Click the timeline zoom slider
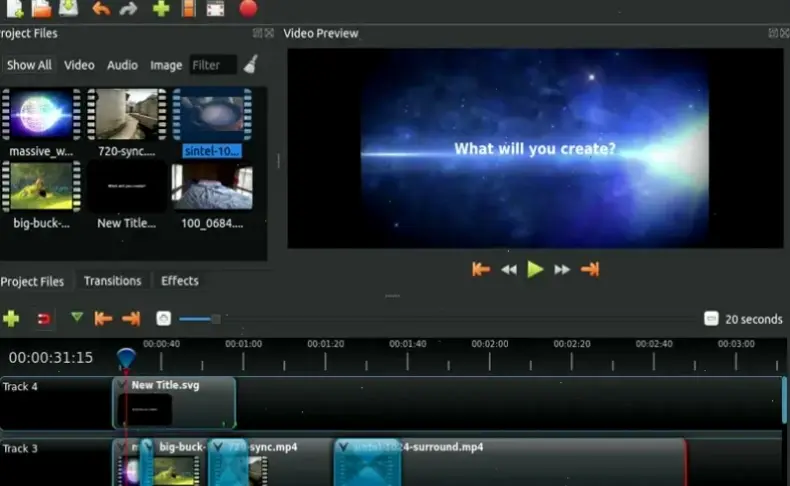The width and height of the screenshot is (790, 486). pyautogui.click(x=198, y=319)
